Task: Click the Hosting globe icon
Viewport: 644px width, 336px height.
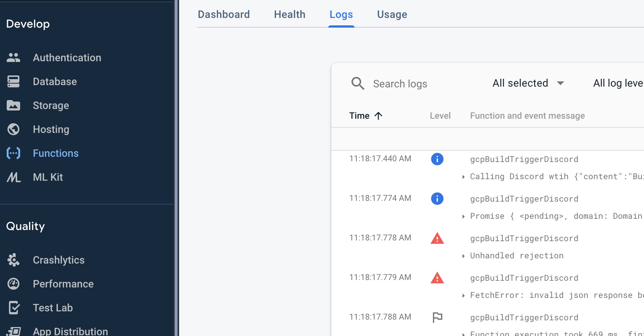Action: pos(13,129)
